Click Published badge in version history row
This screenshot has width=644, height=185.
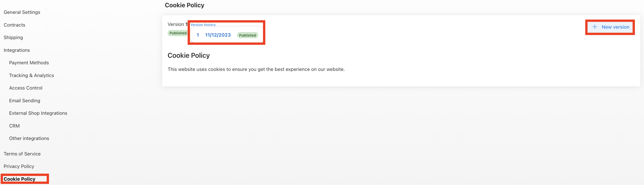tap(247, 35)
